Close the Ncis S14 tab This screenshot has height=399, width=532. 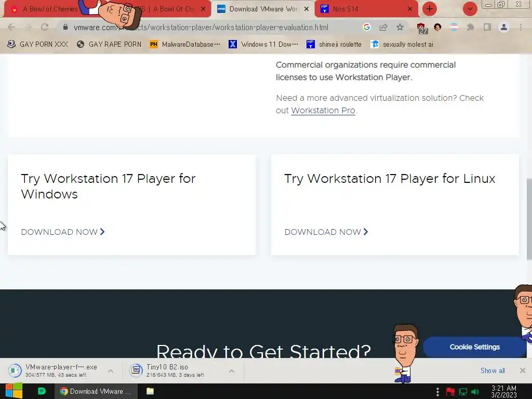pyautogui.click(x=410, y=9)
